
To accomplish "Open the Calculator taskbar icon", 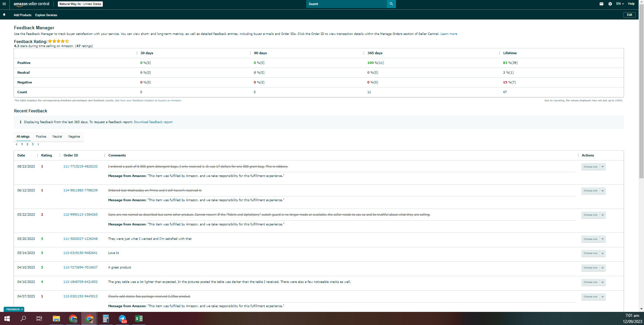I will pyautogui.click(x=106, y=318).
